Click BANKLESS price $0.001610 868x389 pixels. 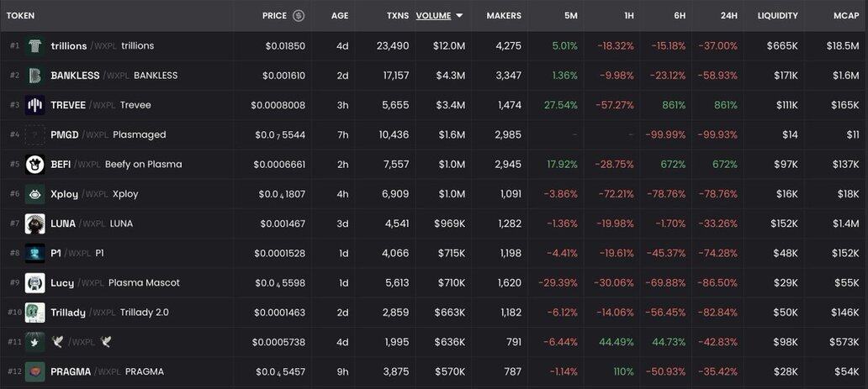(x=283, y=76)
